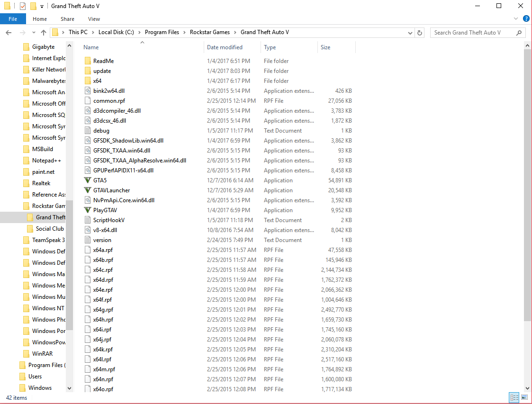
Task: Click the search magnifier icon
Action: tap(519, 33)
